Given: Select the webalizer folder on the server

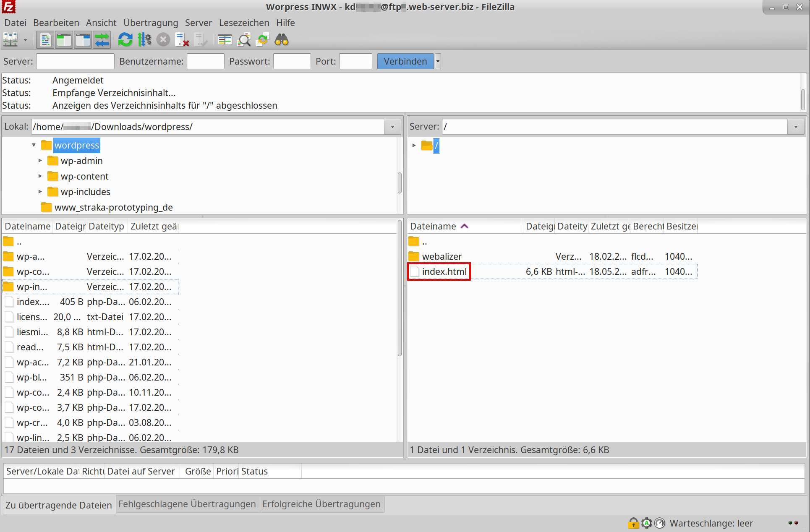Looking at the screenshot, I should pos(442,256).
